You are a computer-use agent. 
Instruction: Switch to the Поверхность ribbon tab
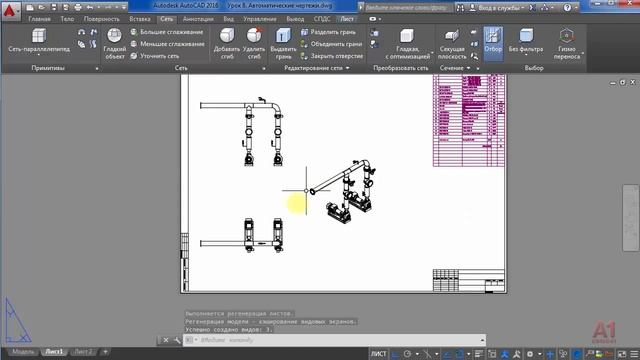tap(102, 19)
